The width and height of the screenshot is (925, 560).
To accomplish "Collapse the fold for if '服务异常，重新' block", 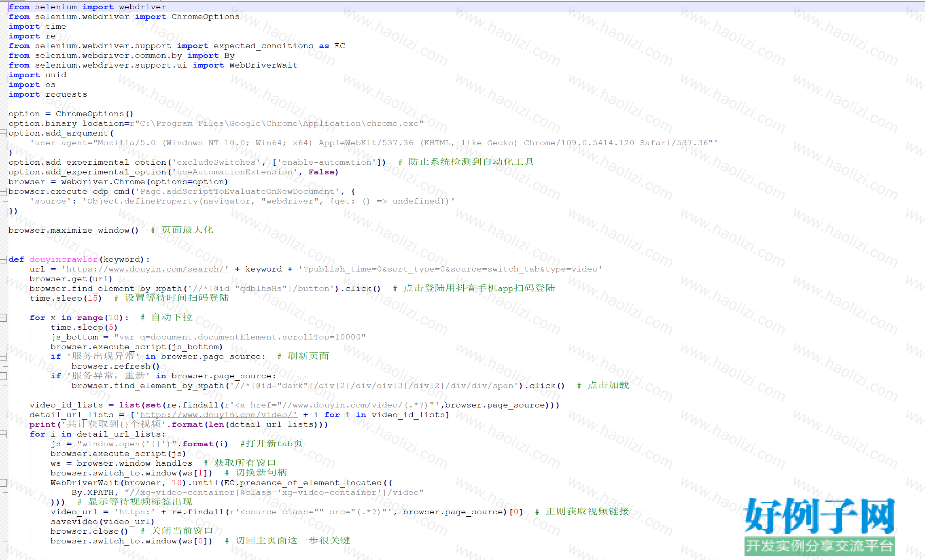I will pyautogui.click(x=3, y=376).
